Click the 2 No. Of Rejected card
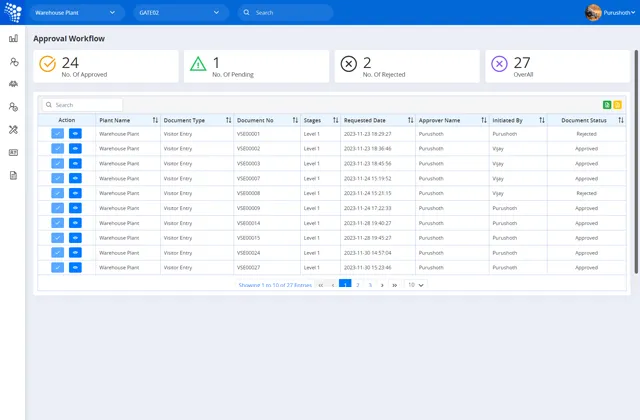This screenshot has width=640, height=420. coord(407,66)
